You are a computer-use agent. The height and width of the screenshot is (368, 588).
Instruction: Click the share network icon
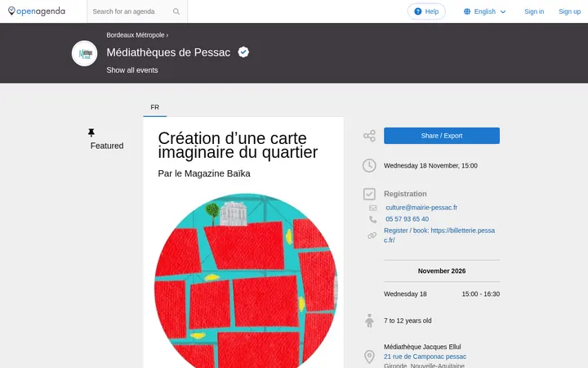tap(369, 136)
